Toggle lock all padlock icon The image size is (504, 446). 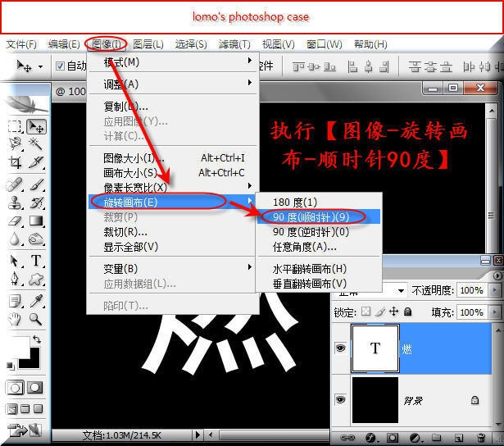point(407,312)
